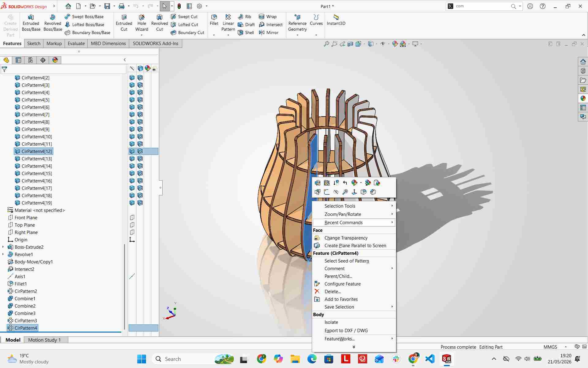Viewport: 588px width, 368px height.
Task: Select the Revolved Boss/Base tool
Action: point(53,23)
